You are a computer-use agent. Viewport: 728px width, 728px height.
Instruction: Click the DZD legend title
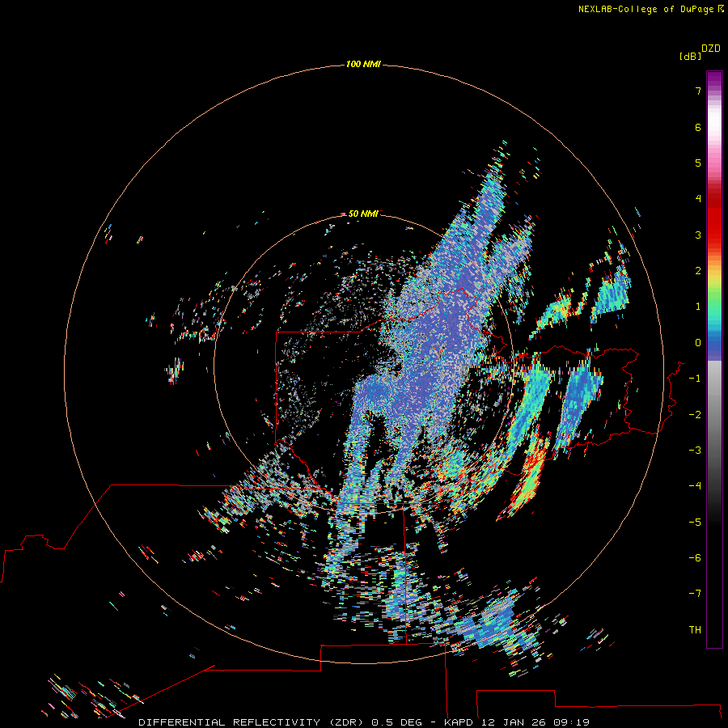(x=711, y=48)
